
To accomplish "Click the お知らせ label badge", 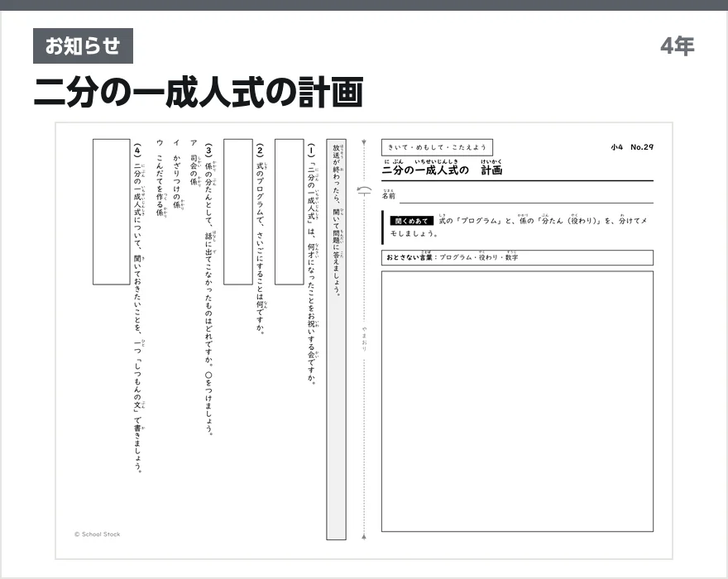I will click(x=83, y=46).
